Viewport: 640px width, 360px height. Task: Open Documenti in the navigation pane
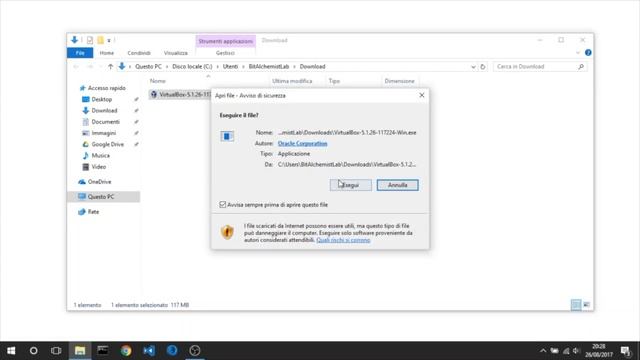pyautogui.click(x=105, y=122)
